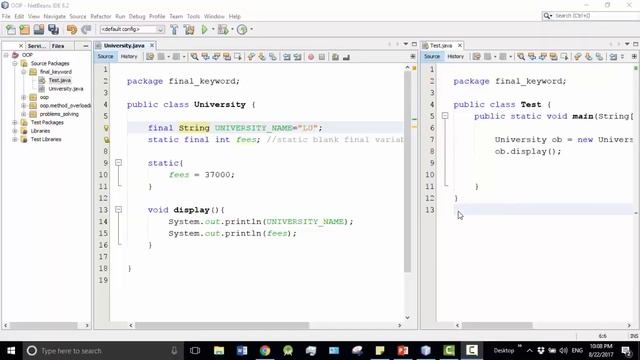Select the University.java editor tab
Viewport: 640px width, 360px height.
point(124,45)
